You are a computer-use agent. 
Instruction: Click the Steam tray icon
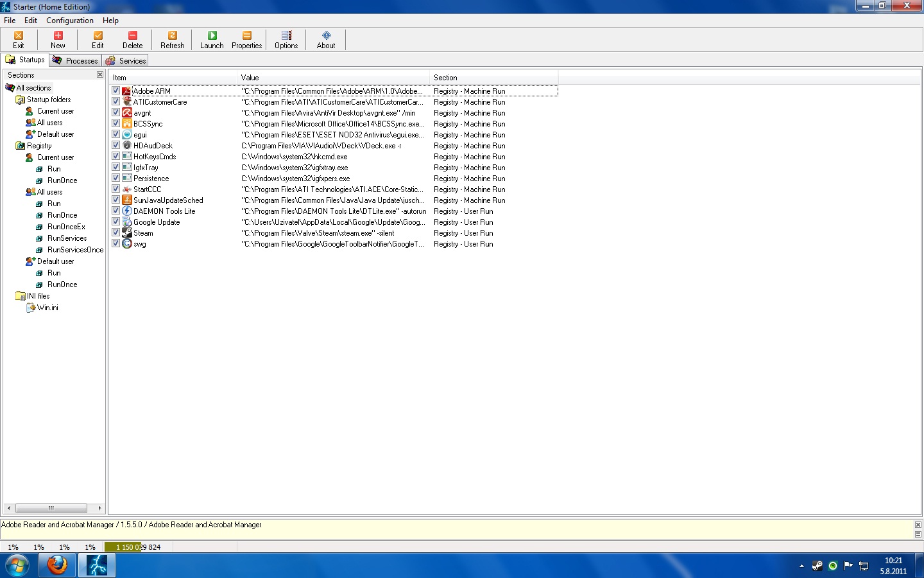click(817, 566)
